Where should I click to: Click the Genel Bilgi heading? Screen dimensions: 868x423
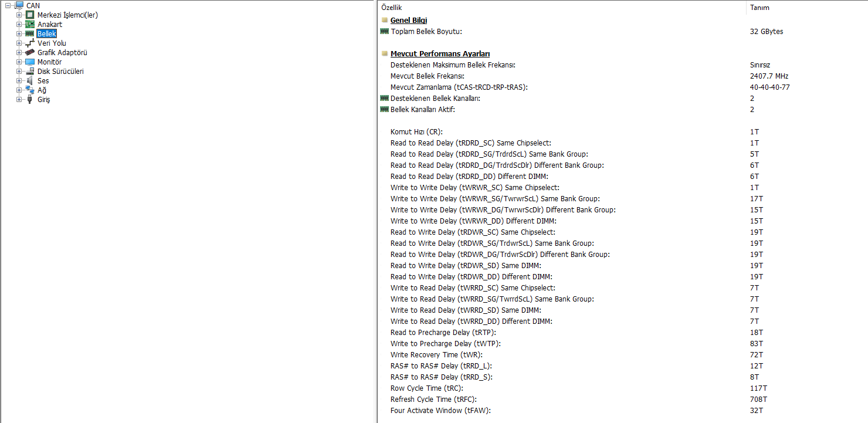(x=409, y=21)
